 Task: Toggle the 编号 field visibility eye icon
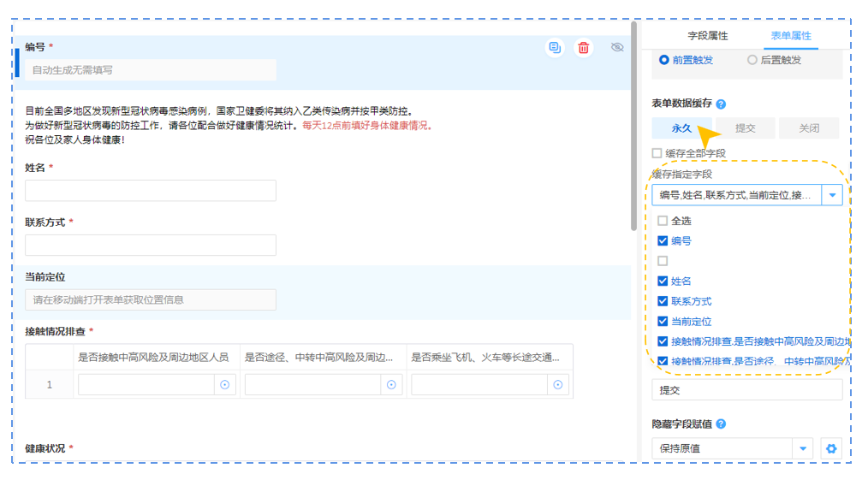click(617, 48)
